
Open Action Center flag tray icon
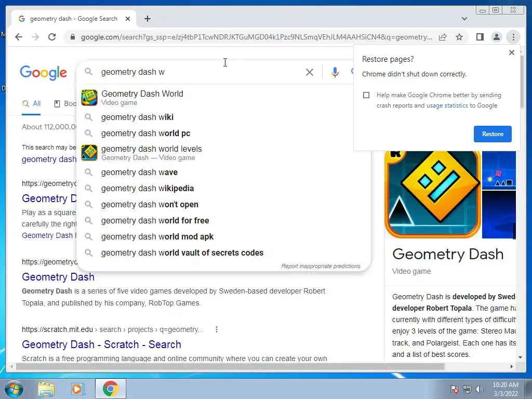point(454,389)
